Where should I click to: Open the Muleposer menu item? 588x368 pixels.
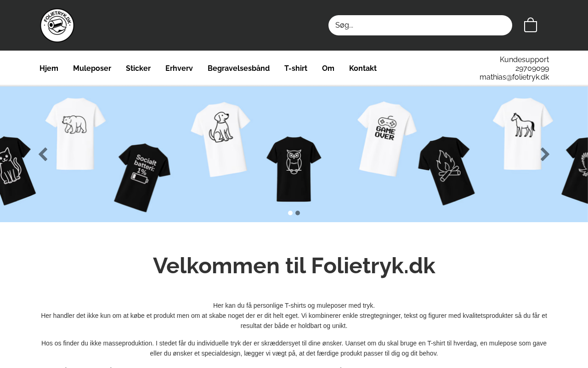tap(92, 68)
